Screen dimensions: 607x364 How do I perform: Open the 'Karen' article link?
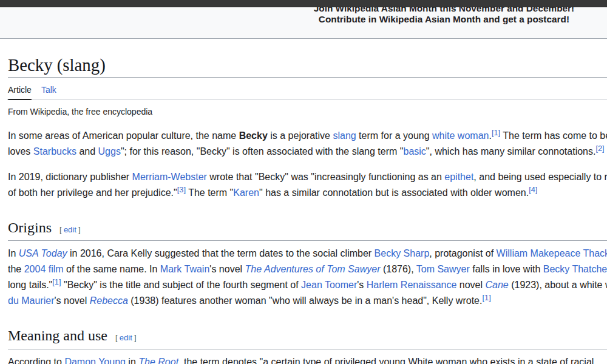coord(246,193)
